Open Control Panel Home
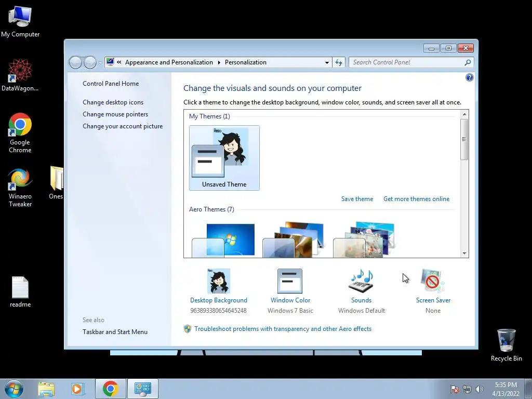532x399 pixels. tap(111, 84)
